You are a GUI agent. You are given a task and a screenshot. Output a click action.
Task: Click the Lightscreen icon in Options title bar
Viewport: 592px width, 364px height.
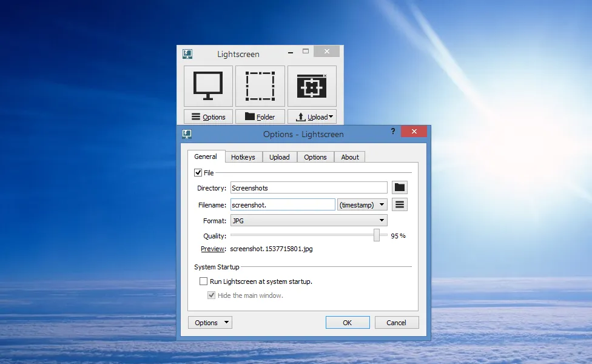pos(187,134)
